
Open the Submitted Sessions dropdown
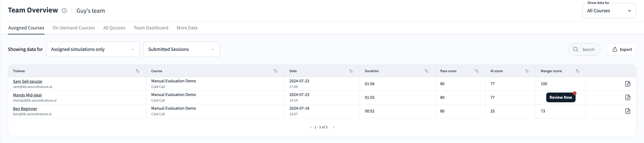pos(181,49)
